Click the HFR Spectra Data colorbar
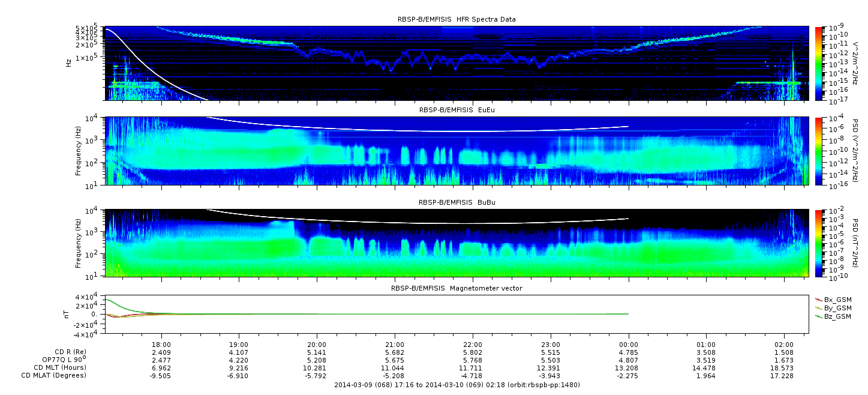This screenshot has width=868, height=395. tap(818, 63)
